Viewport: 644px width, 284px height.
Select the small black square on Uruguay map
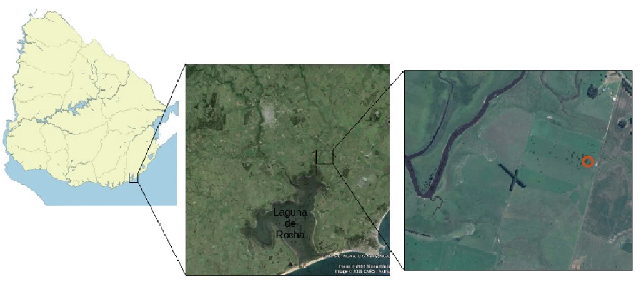[134, 178]
